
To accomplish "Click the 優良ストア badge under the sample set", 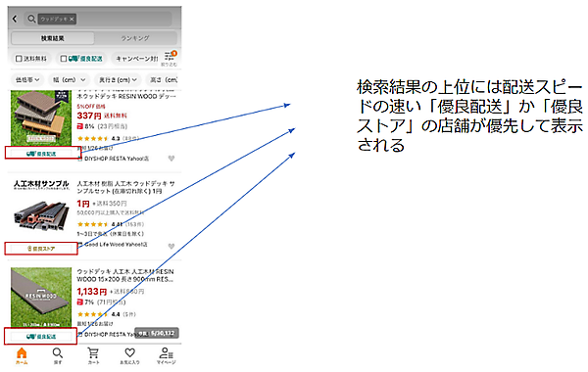I will pos(41,249).
